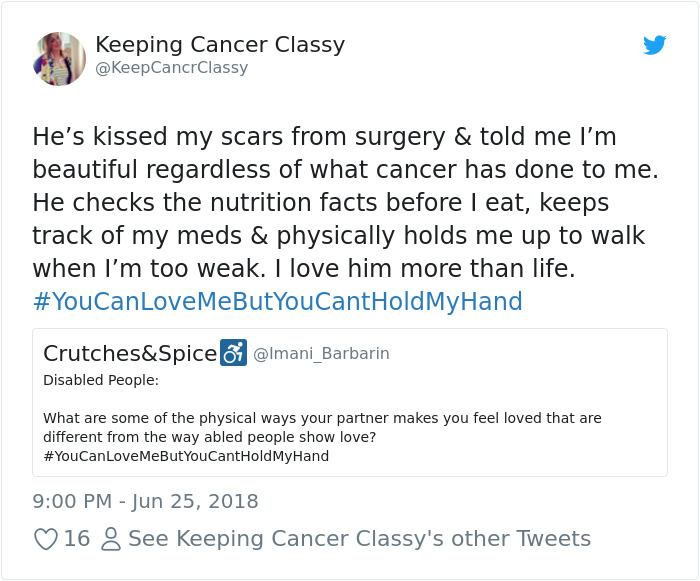
Task: Visit the @KeepCancrClassy handle
Action: [171, 68]
